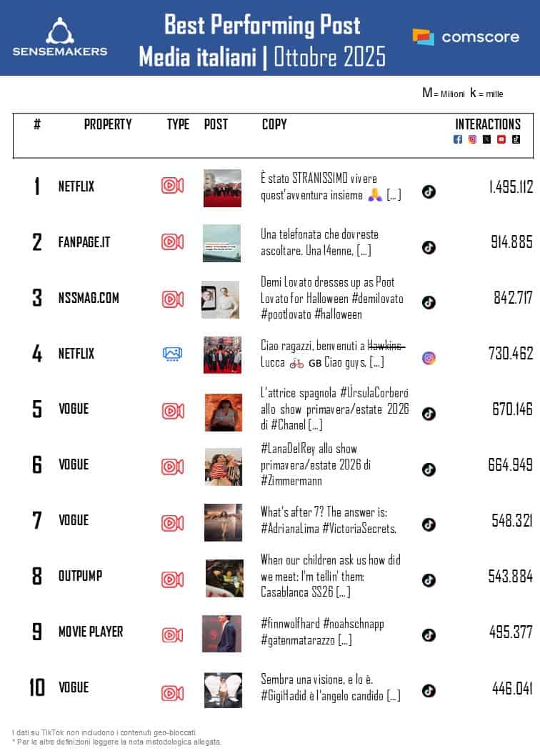540x756 pixels.
Task: Click the TikTok icon under the Interactions header
Action: click(516, 139)
